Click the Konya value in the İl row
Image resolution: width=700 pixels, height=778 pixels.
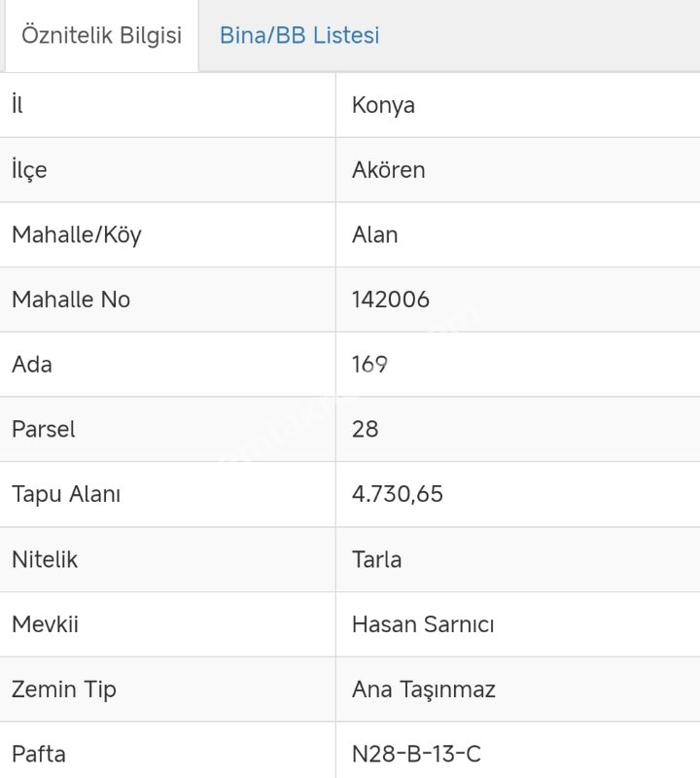383,105
